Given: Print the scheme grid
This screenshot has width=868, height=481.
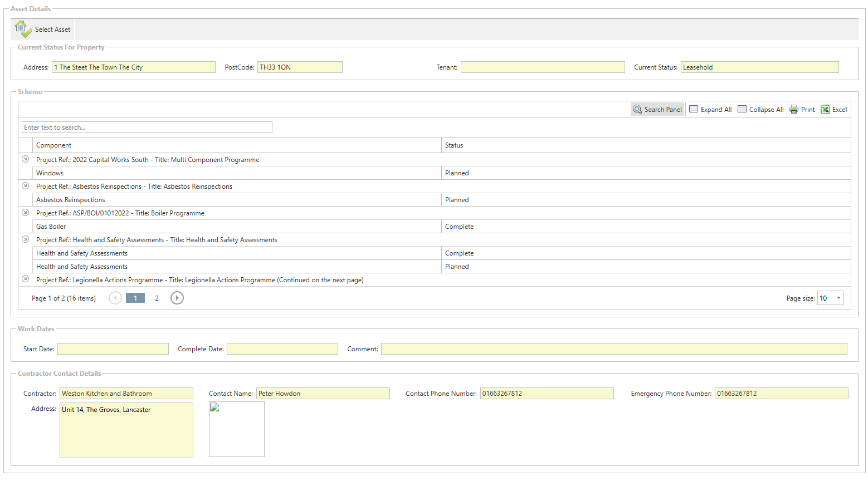Looking at the screenshot, I should (802, 110).
